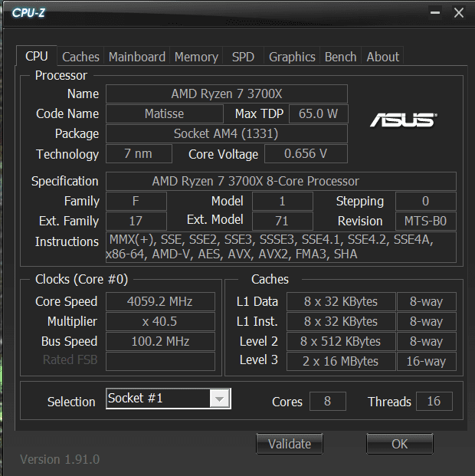The image size is (475, 476).
Task: Show the About tab
Action: [x=383, y=57]
